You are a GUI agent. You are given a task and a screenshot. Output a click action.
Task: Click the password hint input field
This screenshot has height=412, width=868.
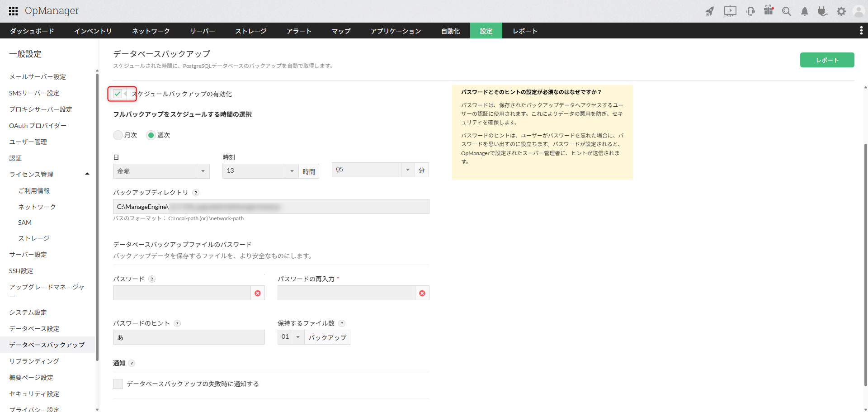[x=189, y=337]
